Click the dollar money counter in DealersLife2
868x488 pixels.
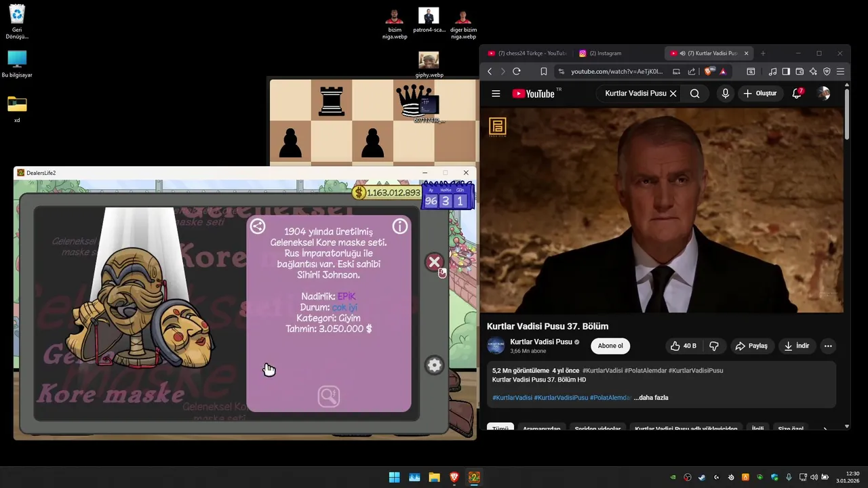(x=387, y=192)
